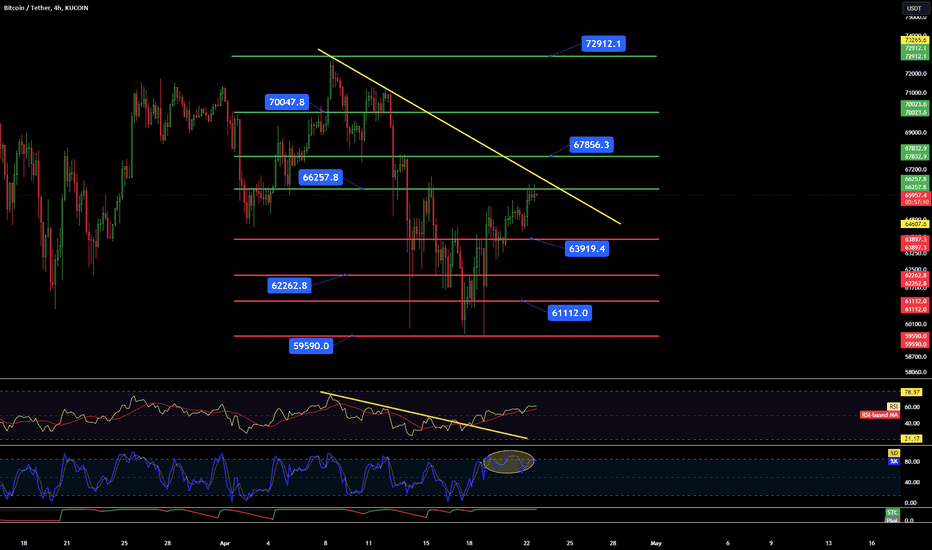Screen dimensions: 932x550
Task: Select the 66257.8 price label
Action: pos(320,177)
